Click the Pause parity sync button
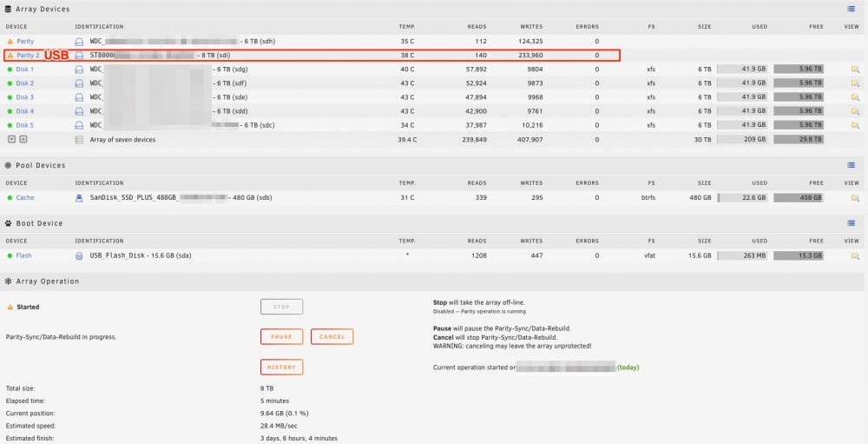 click(282, 336)
